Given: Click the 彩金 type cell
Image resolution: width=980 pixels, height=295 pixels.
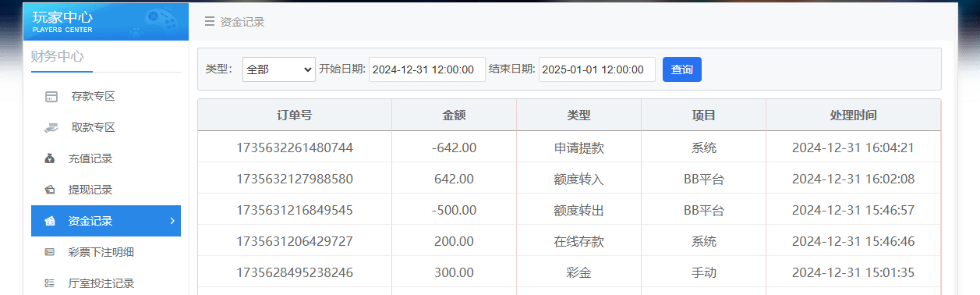Looking at the screenshot, I should [x=578, y=272].
